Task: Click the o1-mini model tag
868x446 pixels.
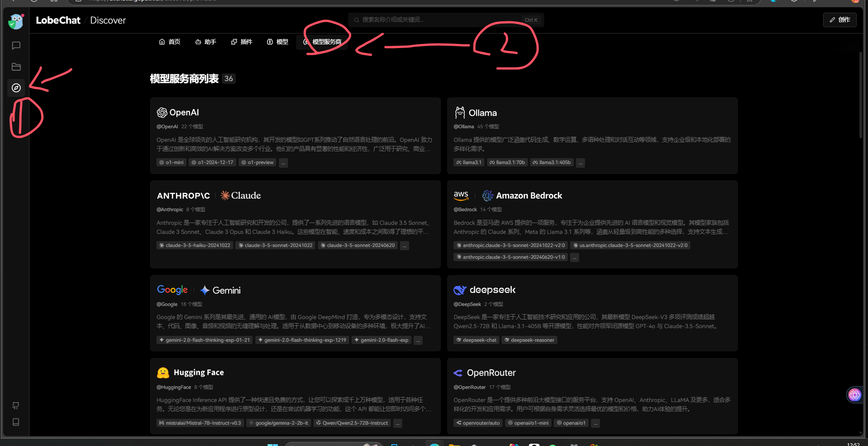Action: [171, 162]
